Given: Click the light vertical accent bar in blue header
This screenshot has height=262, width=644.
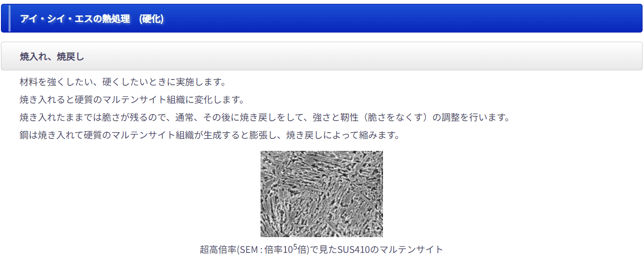Looking at the screenshot, I should point(10,19).
